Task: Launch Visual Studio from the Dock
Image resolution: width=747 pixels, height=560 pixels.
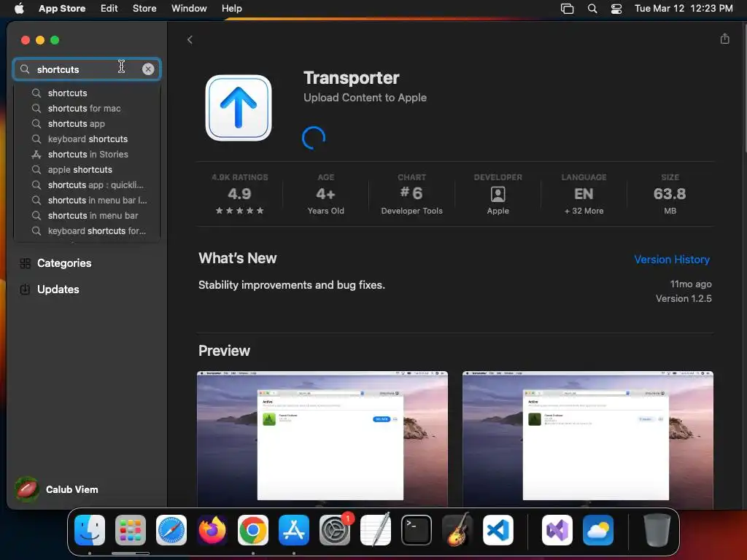Action: pyautogui.click(x=557, y=530)
